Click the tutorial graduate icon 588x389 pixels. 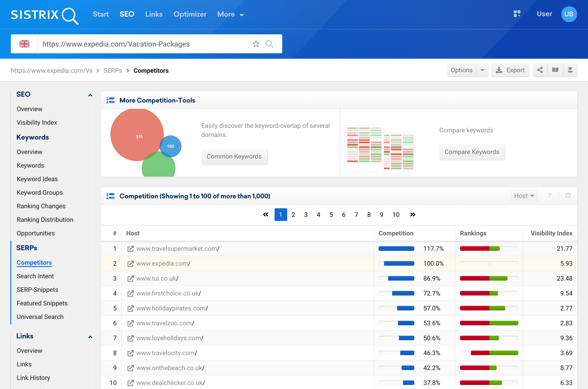point(570,70)
